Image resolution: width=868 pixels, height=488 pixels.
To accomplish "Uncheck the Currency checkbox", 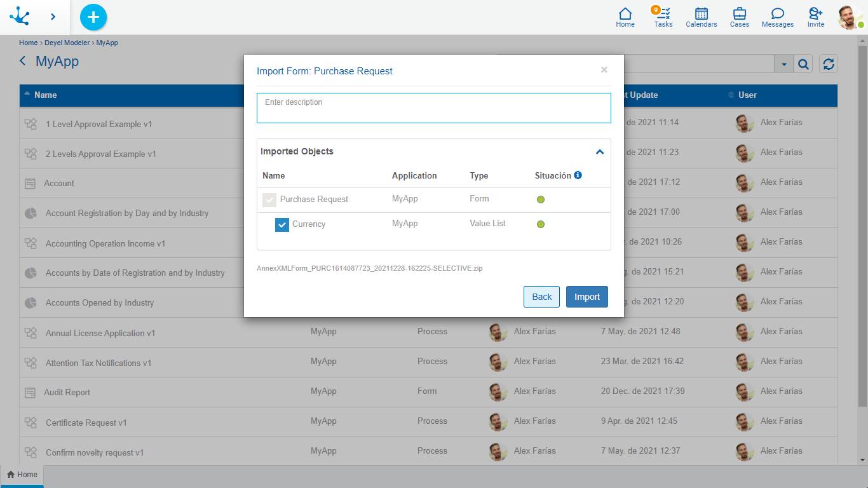I will coord(282,225).
